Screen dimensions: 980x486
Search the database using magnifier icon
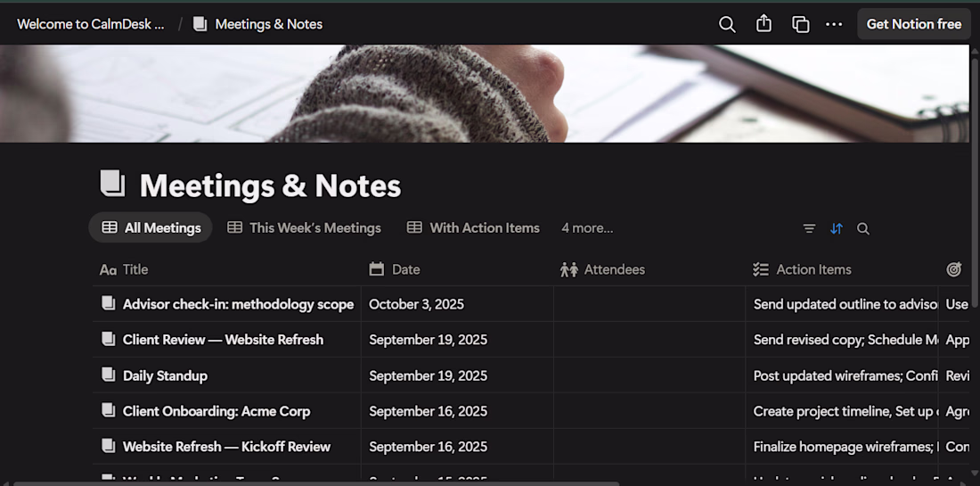click(x=862, y=228)
